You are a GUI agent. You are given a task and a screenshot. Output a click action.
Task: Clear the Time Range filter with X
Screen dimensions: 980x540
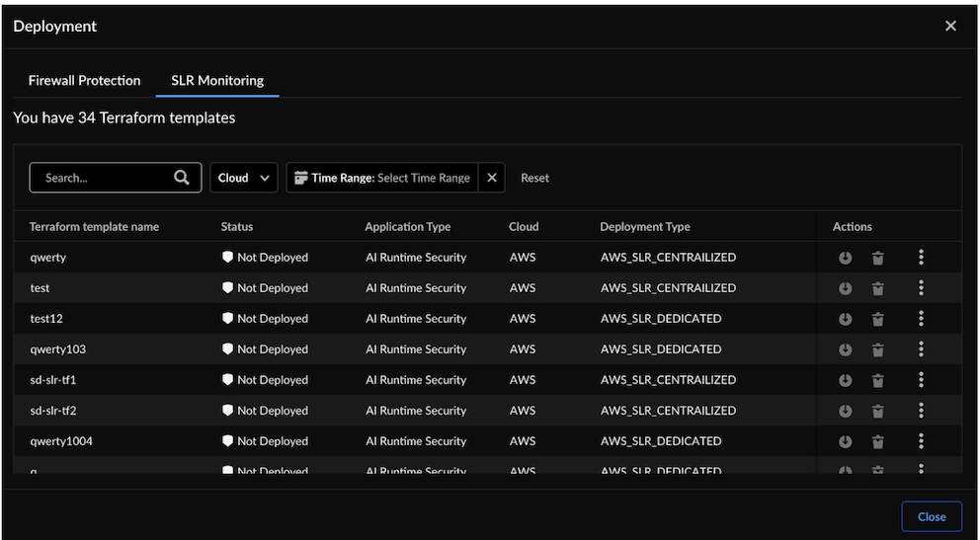coord(492,178)
